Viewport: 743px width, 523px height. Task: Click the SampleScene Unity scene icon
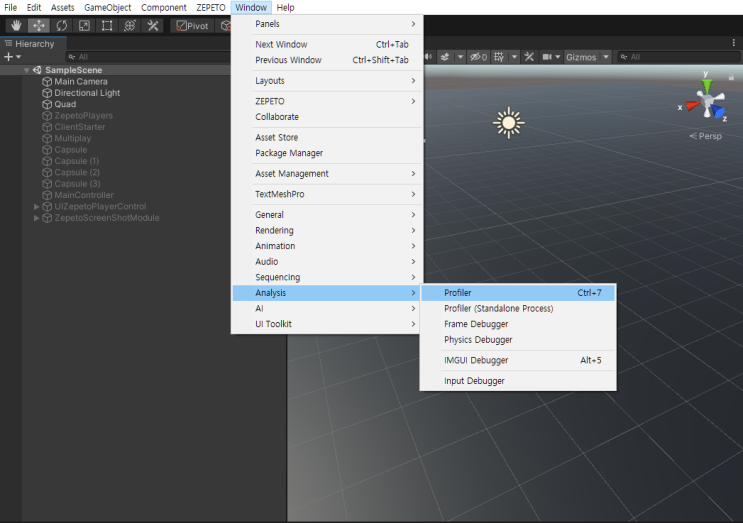(x=37, y=70)
